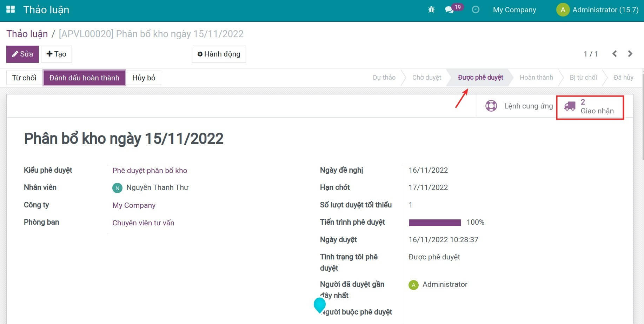Open the conversations chat icon

(449, 10)
